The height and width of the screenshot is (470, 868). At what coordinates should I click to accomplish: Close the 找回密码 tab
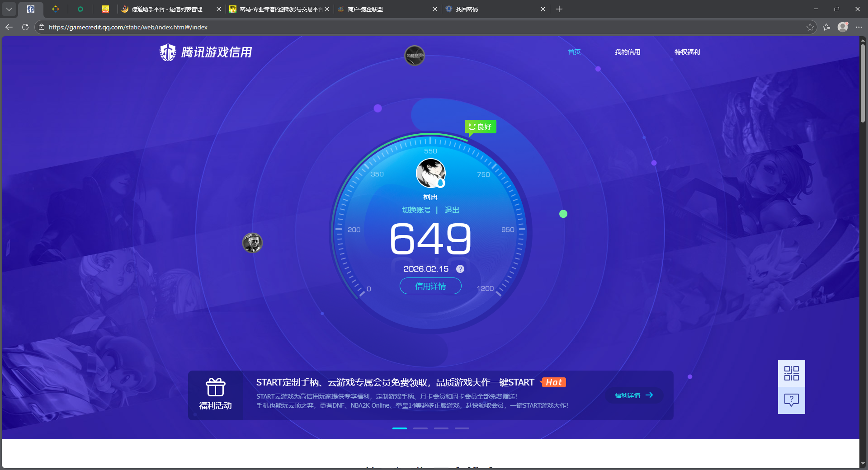point(543,9)
